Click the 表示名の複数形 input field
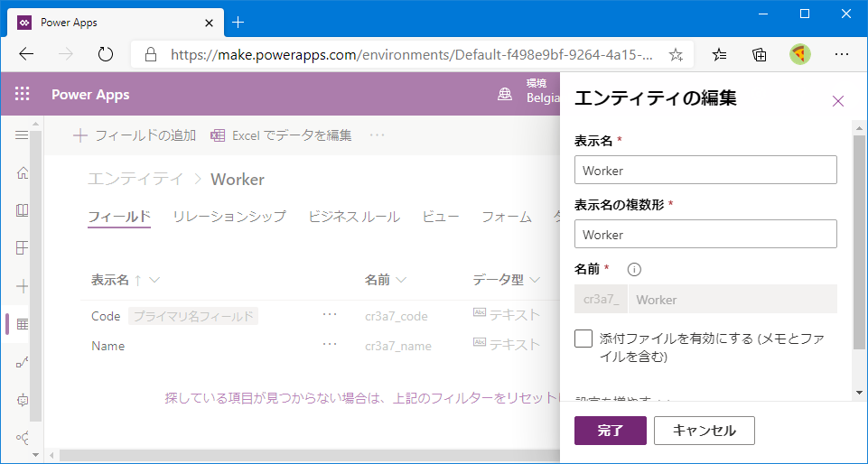The image size is (868, 464). pyautogui.click(x=705, y=234)
